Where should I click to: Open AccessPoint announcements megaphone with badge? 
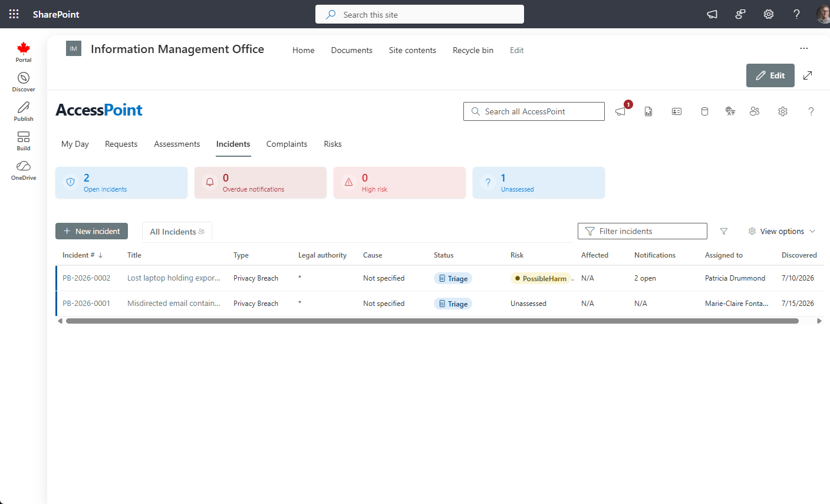tap(621, 111)
